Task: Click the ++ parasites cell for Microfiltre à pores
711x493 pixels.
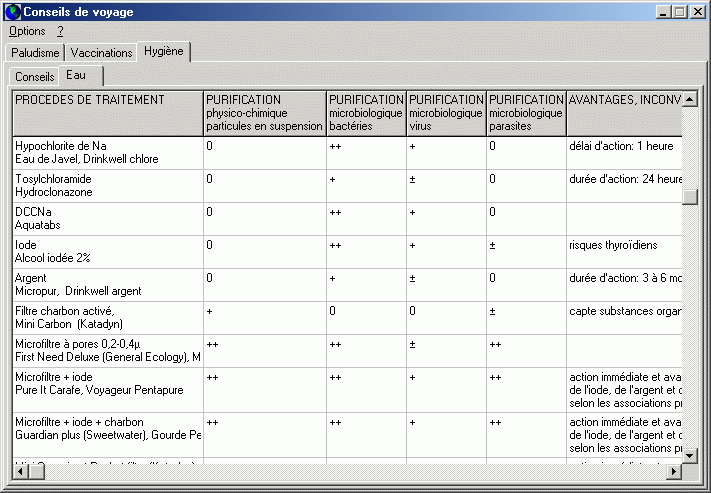Action: coord(526,351)
